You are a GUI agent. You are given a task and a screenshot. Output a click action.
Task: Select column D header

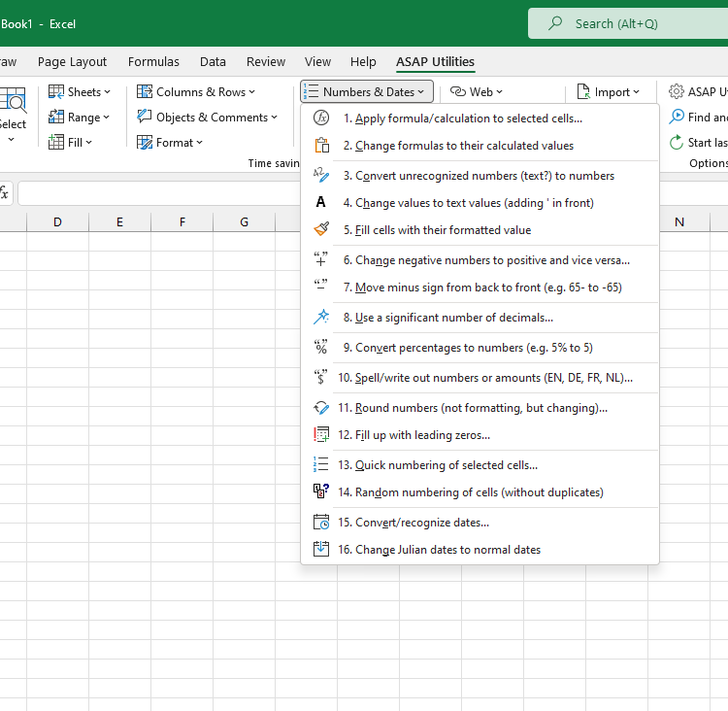pos(57,221)
